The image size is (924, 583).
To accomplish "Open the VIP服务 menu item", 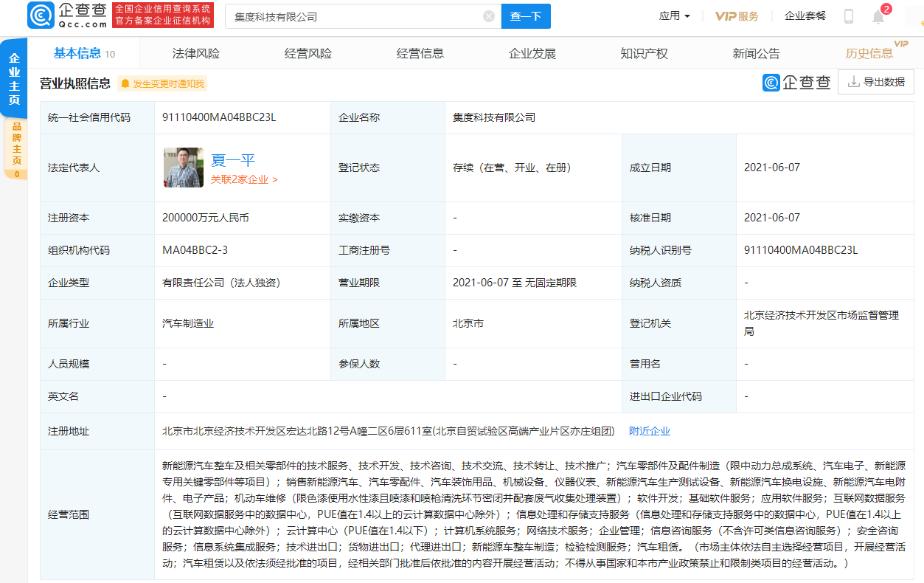I will pos(736,15).
